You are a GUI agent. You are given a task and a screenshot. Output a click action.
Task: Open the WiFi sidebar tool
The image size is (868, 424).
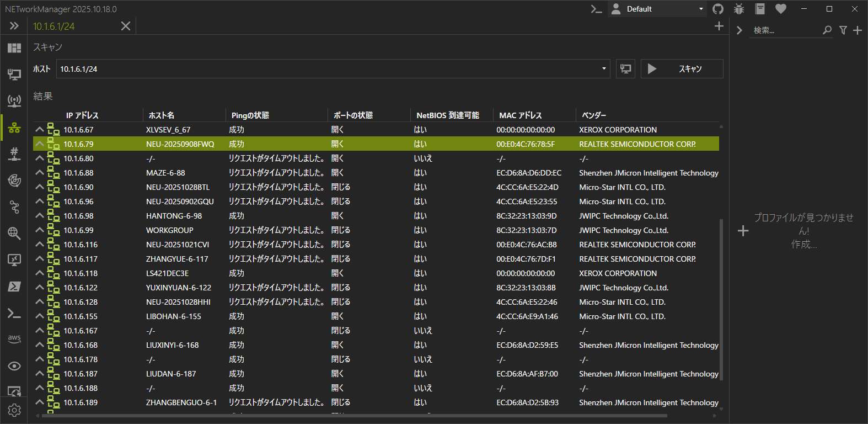point(14,100)
